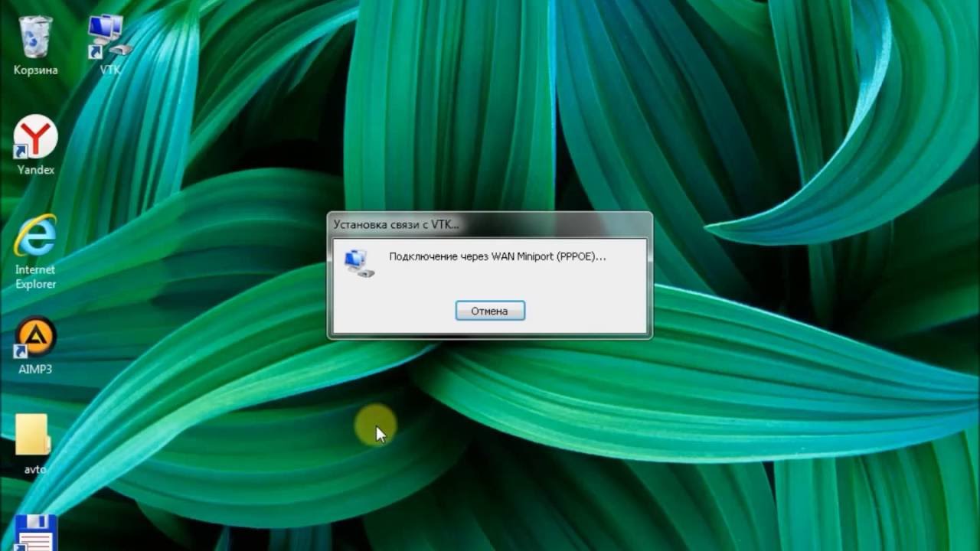Click the 'Установка связи с VTK...' title bar
The width and height of the screenshot is (980, 551).
click(x=489, y=224)
